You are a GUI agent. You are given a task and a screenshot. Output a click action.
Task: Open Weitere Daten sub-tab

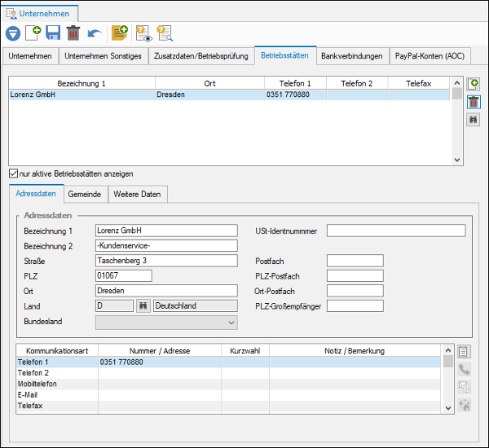coord(137,194)
